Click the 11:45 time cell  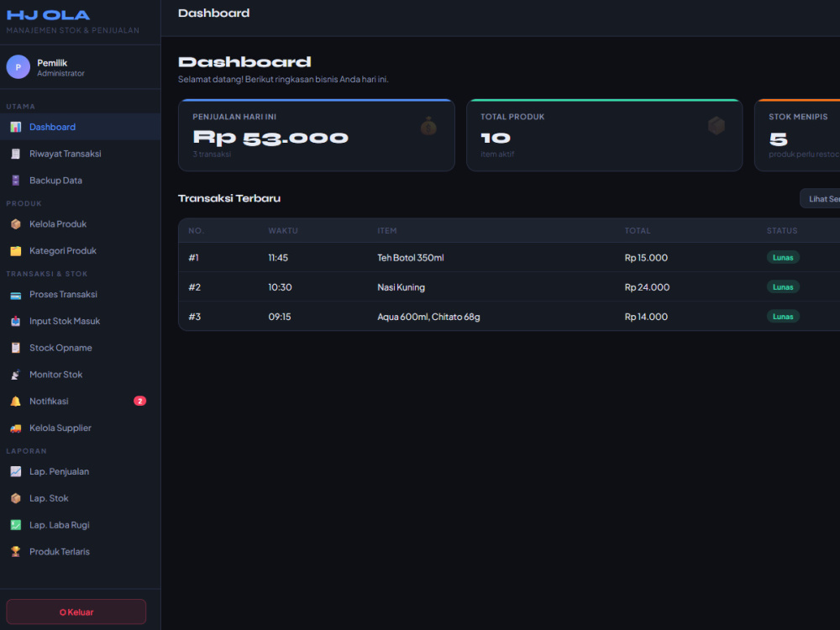[278, 258]
